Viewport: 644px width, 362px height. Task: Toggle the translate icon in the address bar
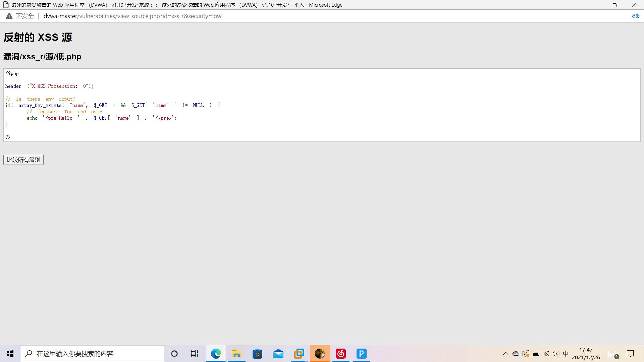[636, 16]
